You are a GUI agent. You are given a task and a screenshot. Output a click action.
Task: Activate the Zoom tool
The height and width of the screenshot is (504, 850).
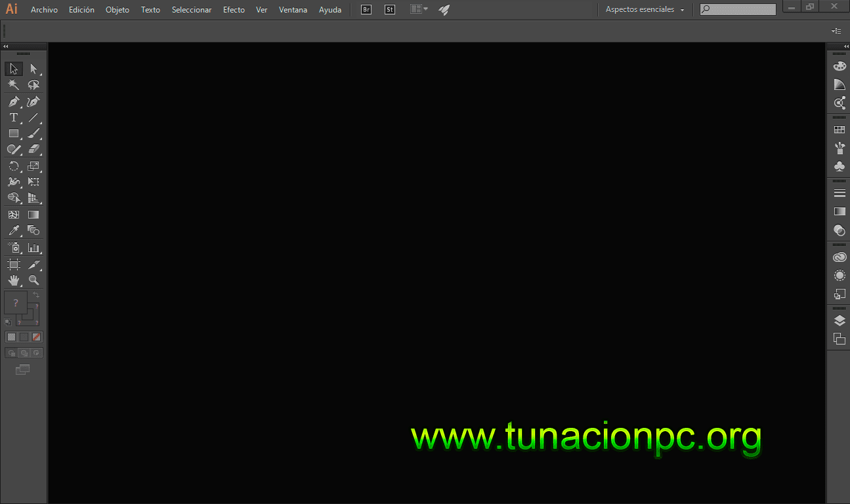(x=33, y=280)
